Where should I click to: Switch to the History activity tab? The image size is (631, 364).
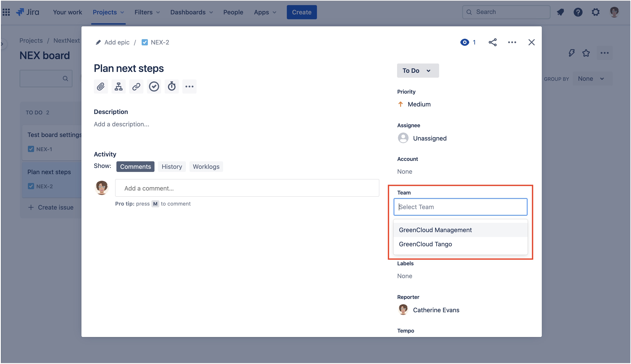(172, 166)
